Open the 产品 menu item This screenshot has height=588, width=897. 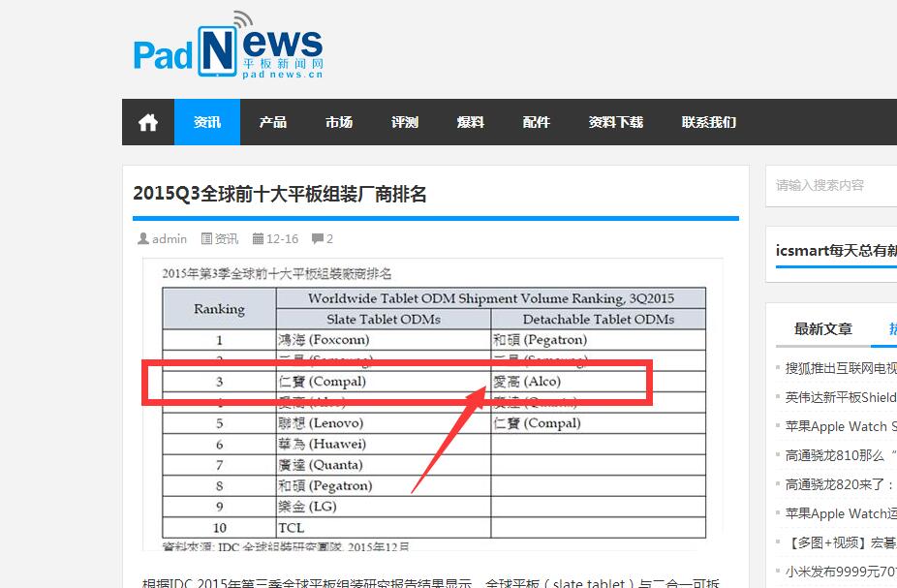[272, 121]
